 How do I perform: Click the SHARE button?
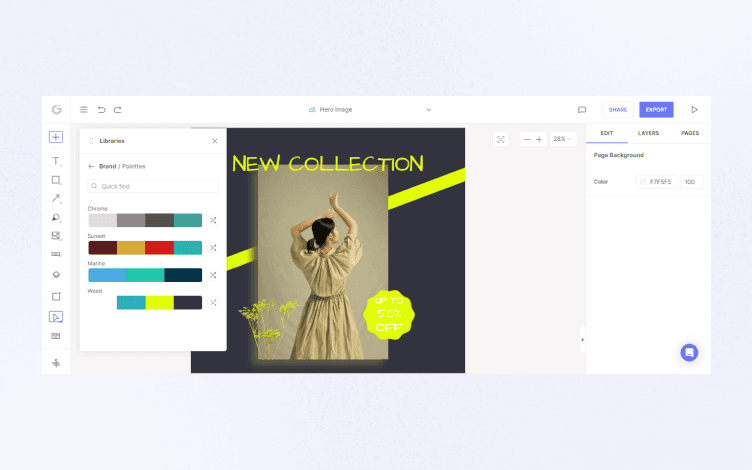(618, 110)
